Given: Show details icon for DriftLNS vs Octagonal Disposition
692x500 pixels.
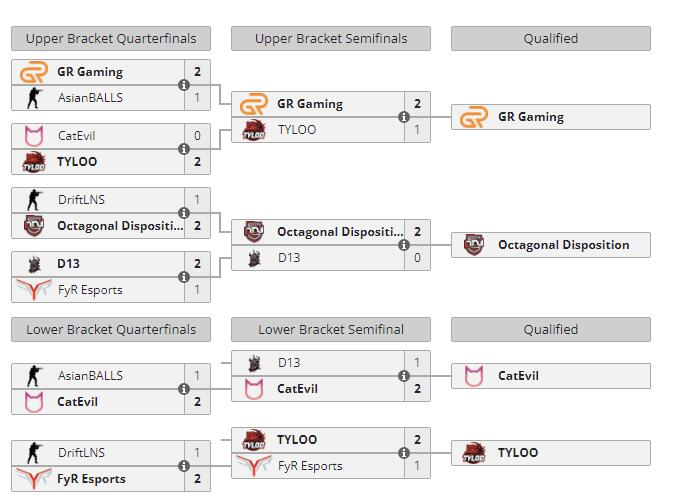Looking at the screenshot, I should [184, 213].
